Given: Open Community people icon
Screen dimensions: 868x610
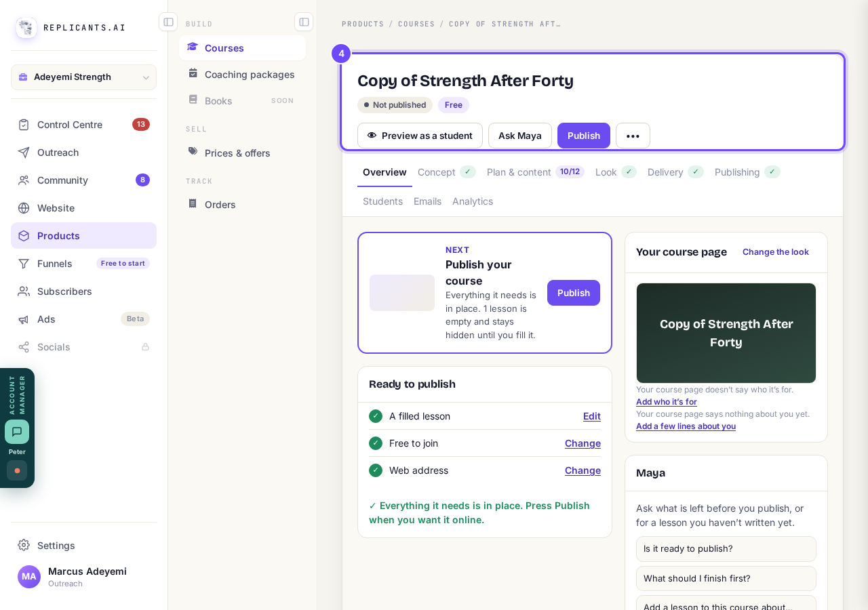Looking at the screenshot, I should (x=24, y=180).
